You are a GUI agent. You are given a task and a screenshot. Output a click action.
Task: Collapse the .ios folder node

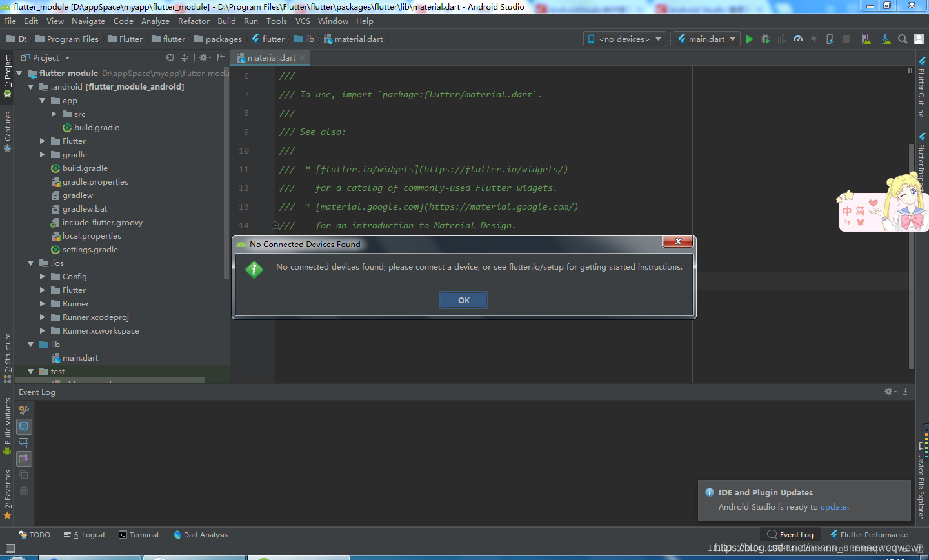pyautogui.click(x=30, y=263)
